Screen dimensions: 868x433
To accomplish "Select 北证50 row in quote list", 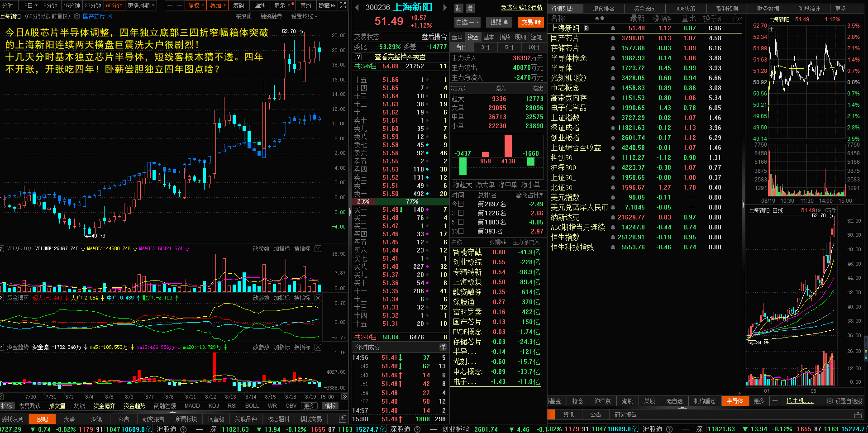I will point(644,187).
